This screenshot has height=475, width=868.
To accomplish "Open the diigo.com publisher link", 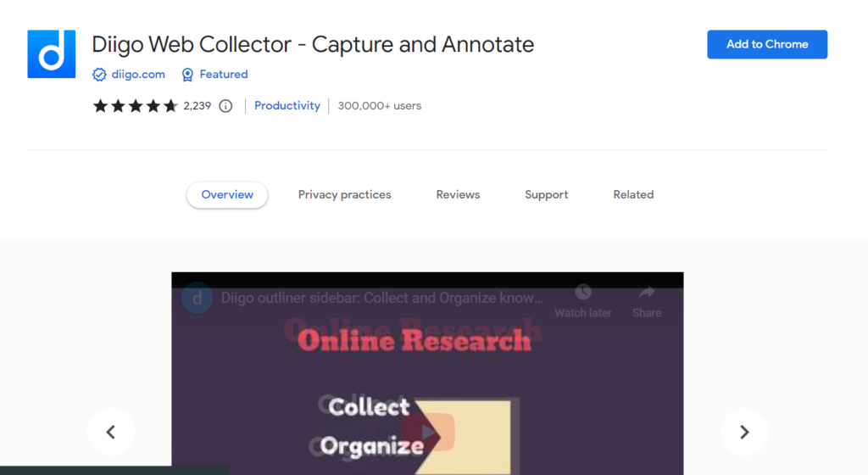I will 138,74.
